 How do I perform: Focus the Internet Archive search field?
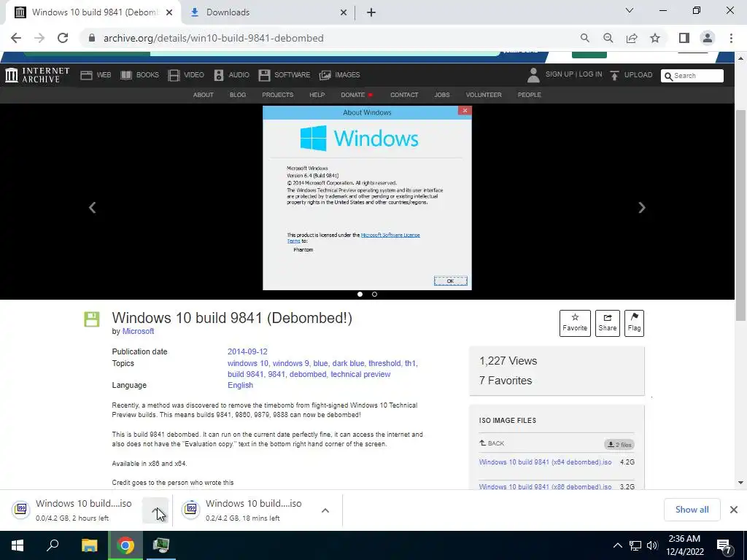coord(692,76)
